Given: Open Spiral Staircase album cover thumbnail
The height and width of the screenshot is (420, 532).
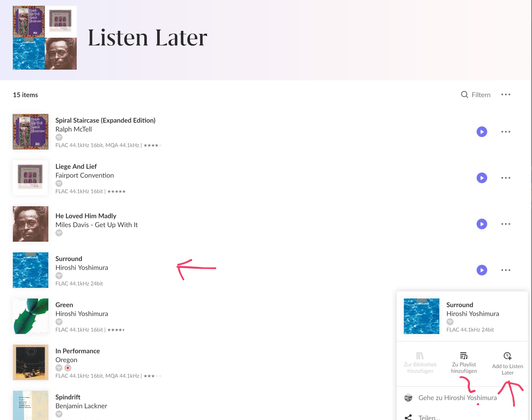Looking at the screenshot, I should (x=30, y=132).
